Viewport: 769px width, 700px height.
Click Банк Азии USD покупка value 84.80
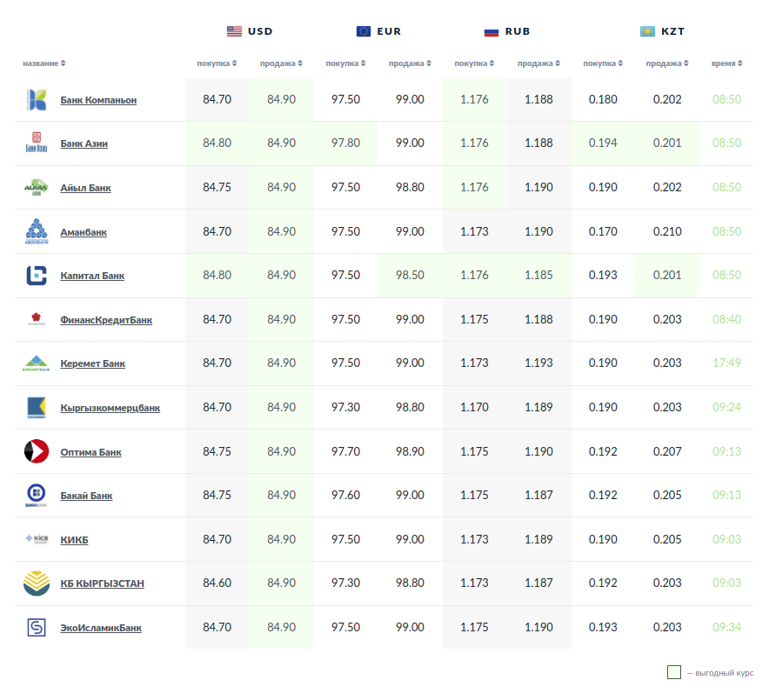click(217, 143)
